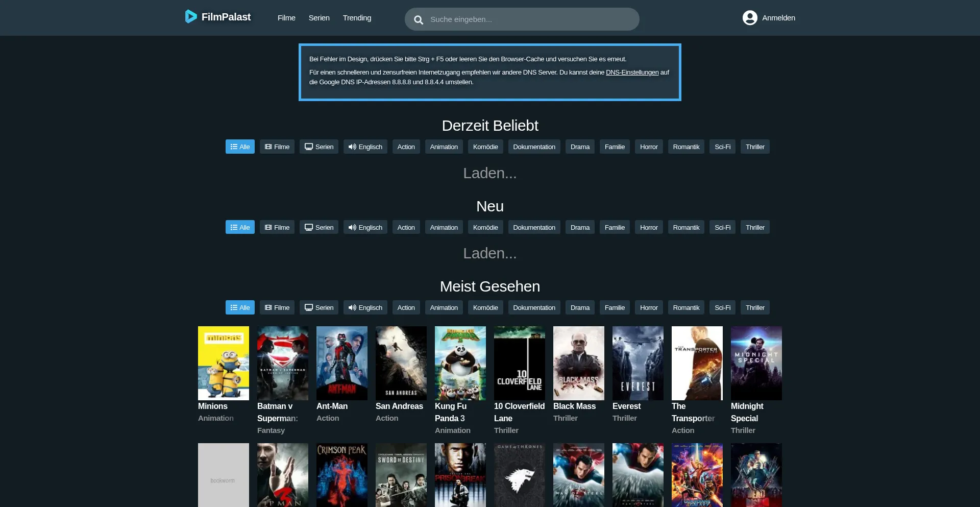Filter Neu section by Action
The image size is (980, 507).
click(406, 227)
